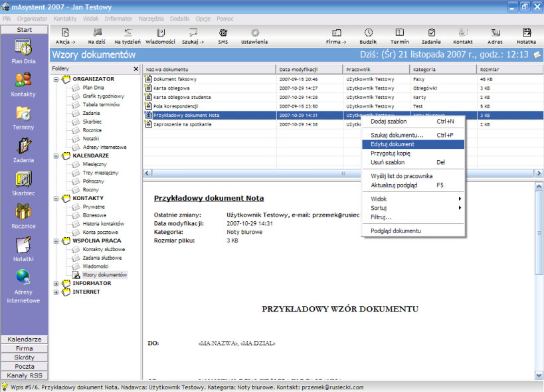Image resolution: width=544 pixels, height=392 pixels.
Task: Click the Budzik clock icon
Action: coord(368,33)
